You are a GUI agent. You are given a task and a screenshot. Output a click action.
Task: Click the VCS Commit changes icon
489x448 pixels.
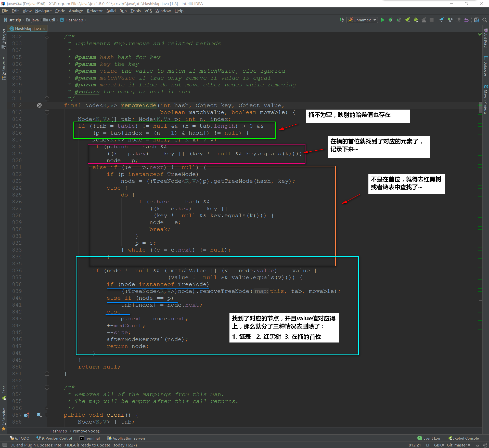450,20
